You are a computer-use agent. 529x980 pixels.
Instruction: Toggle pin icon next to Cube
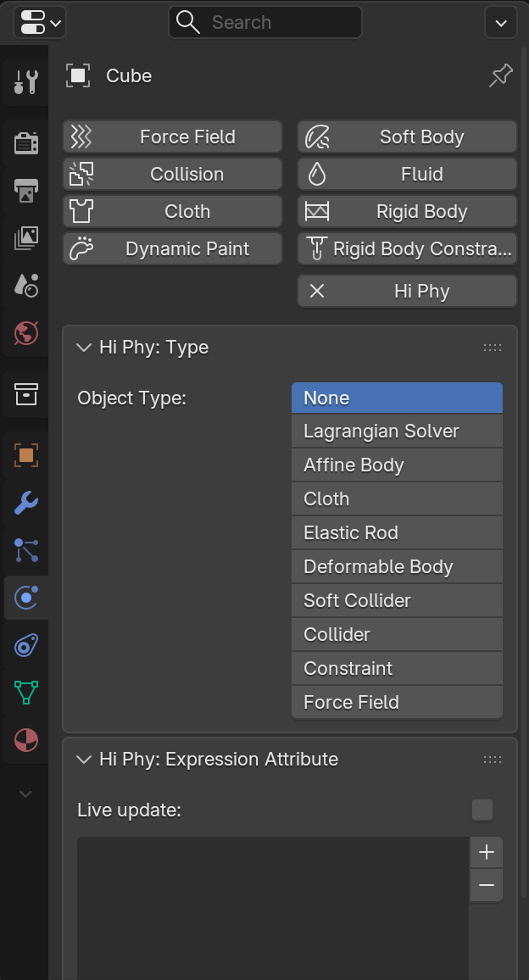(x=500, y=76)
